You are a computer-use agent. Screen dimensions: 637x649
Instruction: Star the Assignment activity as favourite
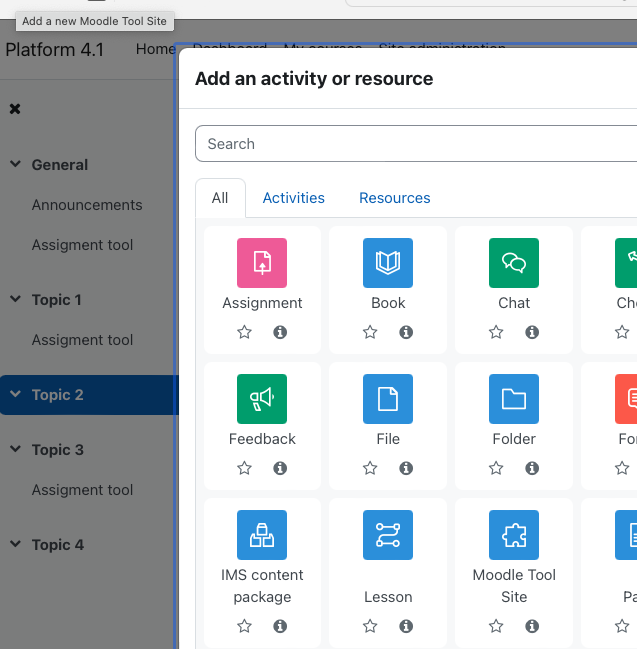pos(244,332)
